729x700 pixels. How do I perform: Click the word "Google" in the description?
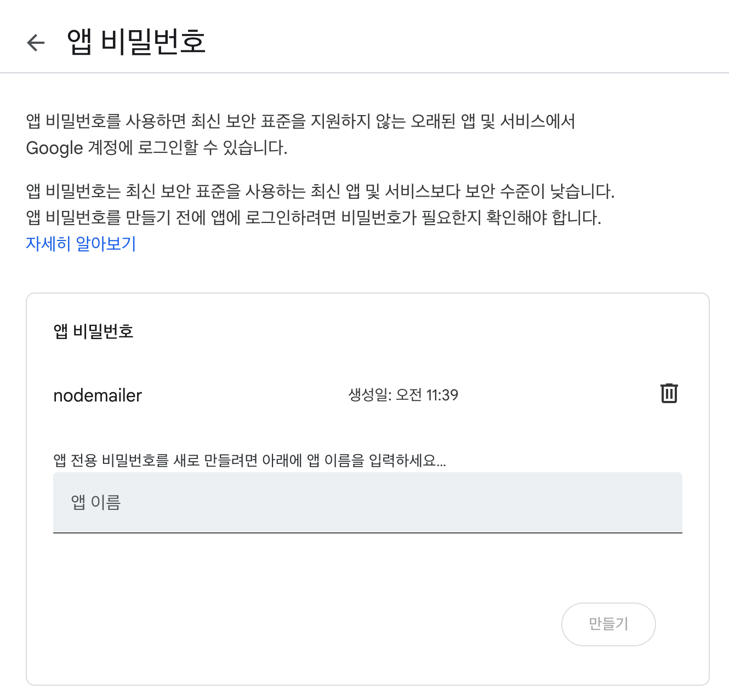(54, 148)
